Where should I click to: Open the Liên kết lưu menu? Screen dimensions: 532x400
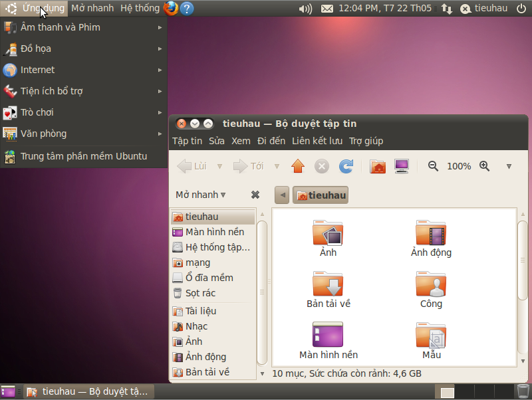pos(317,141)
